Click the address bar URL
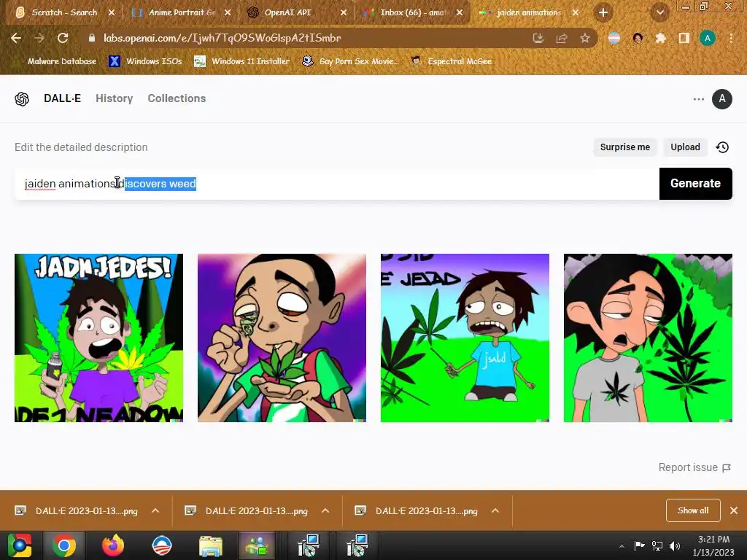Viewport: 747px width, 560px height. [x=222, y=38]
